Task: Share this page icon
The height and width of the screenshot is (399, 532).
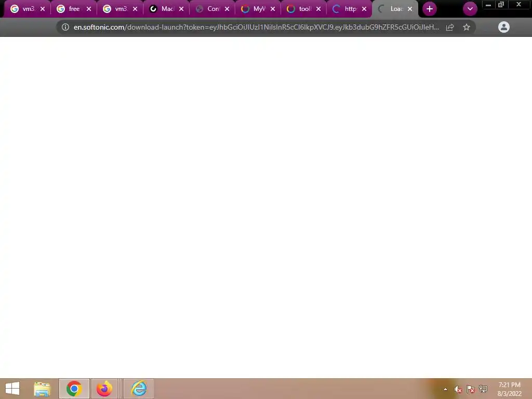Action: tap(450, 27)
